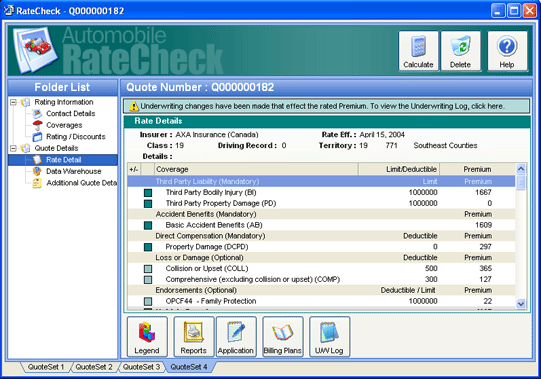Maximize the RateCheck window

514,10
